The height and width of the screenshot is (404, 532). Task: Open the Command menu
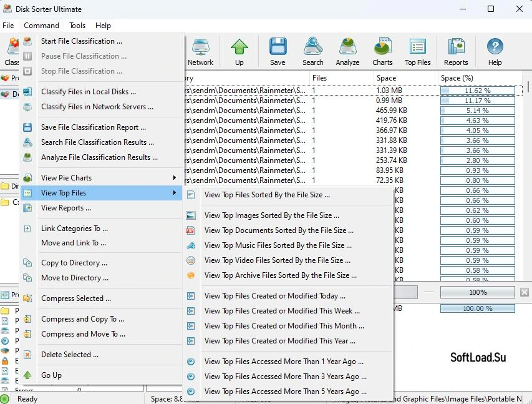[x=41, y=26]
